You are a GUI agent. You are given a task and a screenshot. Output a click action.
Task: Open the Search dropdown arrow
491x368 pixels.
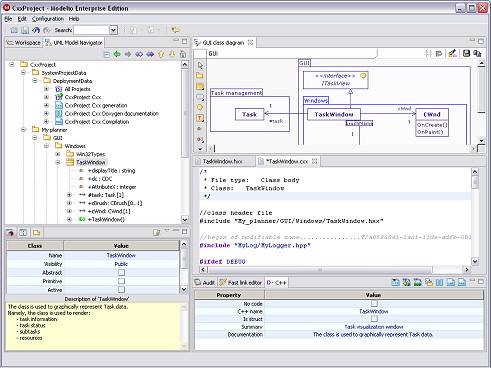pyautogui.click(x=114, y=30)
